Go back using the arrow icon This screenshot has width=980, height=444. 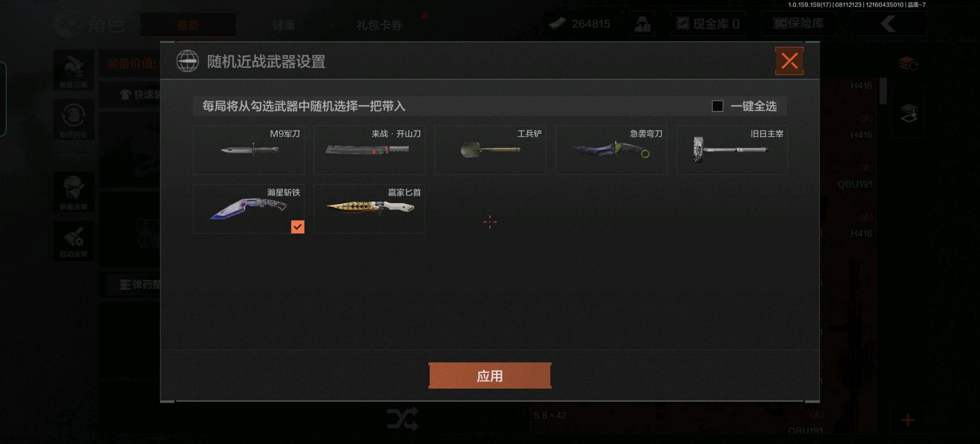889,23
